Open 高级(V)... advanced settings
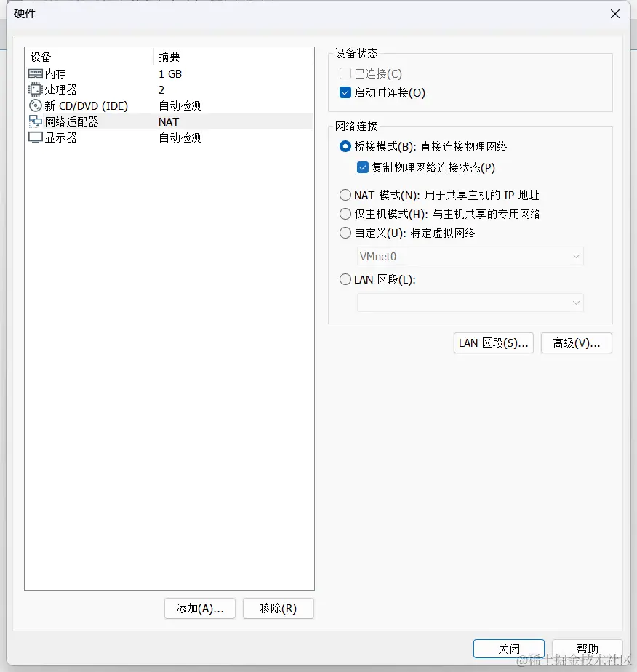The image size is (637, 672). click(x=576, y=343)
